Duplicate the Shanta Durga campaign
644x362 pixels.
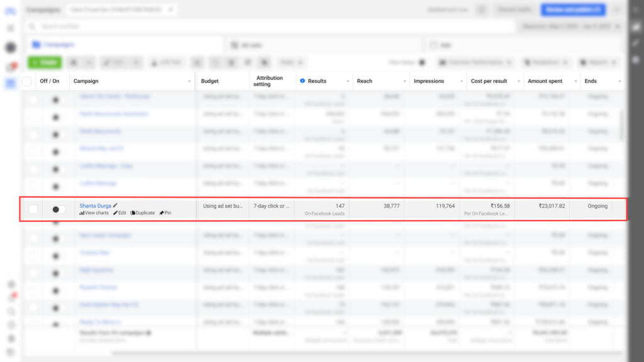(x=143, y=213)
